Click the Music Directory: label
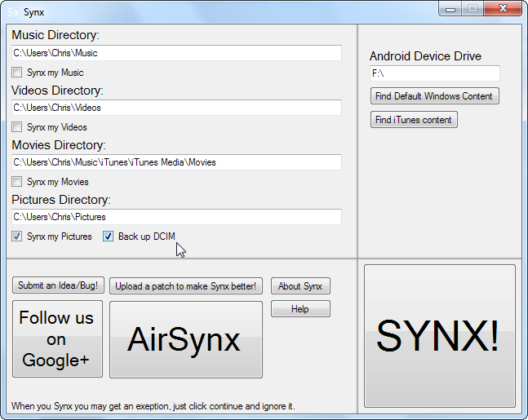The image size is (528, 420). [x=55, y=35]
